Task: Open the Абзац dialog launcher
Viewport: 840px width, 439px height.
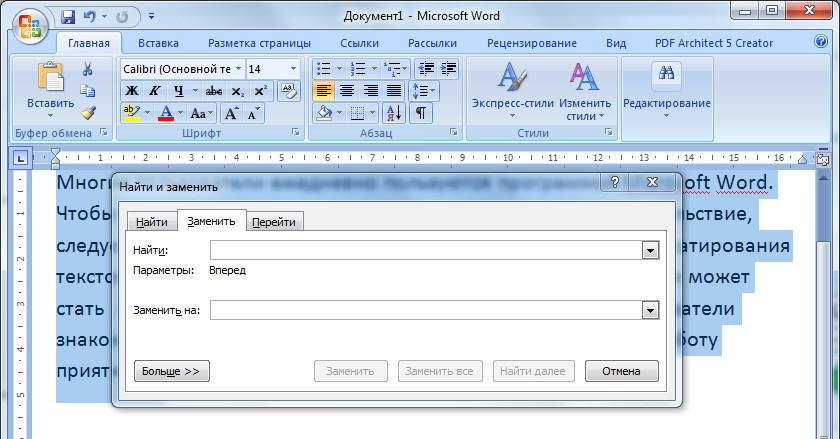Action: (453, 132)
